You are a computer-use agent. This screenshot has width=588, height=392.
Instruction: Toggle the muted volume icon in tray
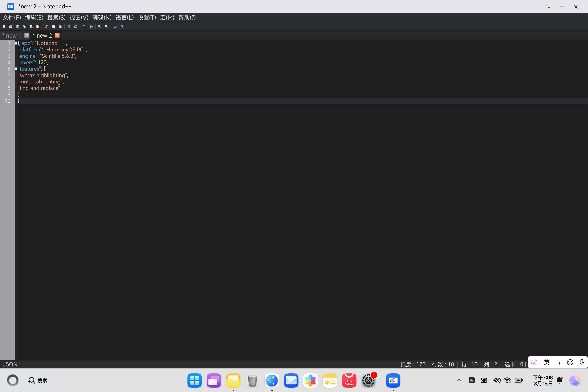point(497,380)
